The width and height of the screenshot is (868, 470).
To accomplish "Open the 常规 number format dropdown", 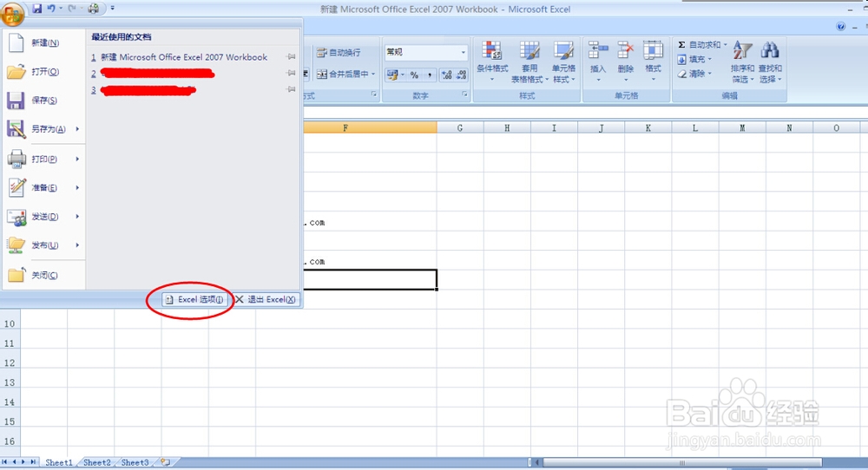I will 464,52.
